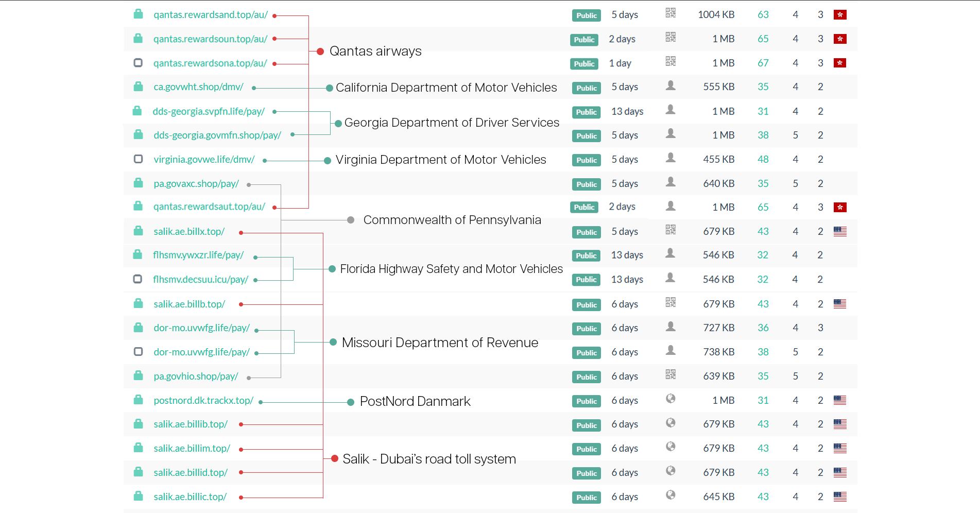This screenshot has height=513, width=980.
Task: Open the salik.ae.billic.top/ link
Action: [x=190, y=497]
